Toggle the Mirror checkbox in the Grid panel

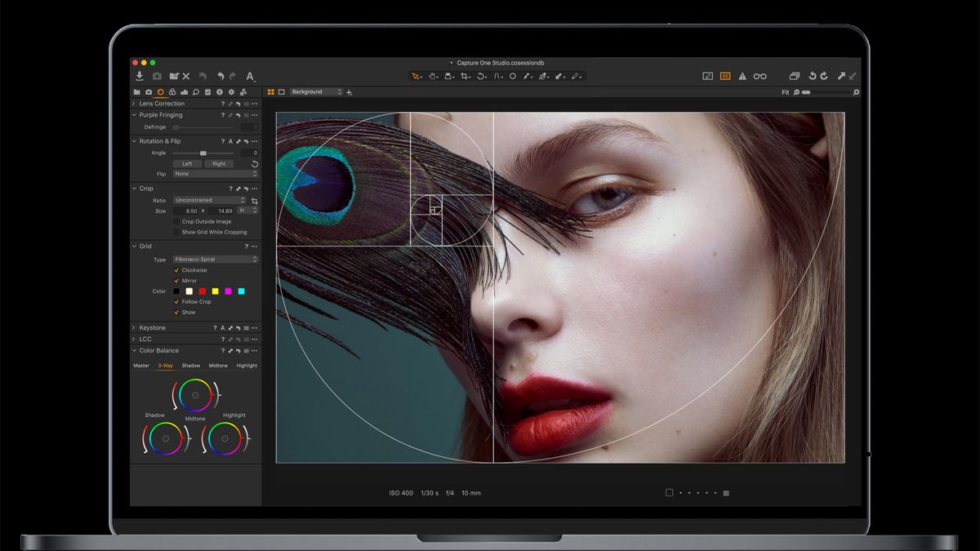[x=176, y=281]
